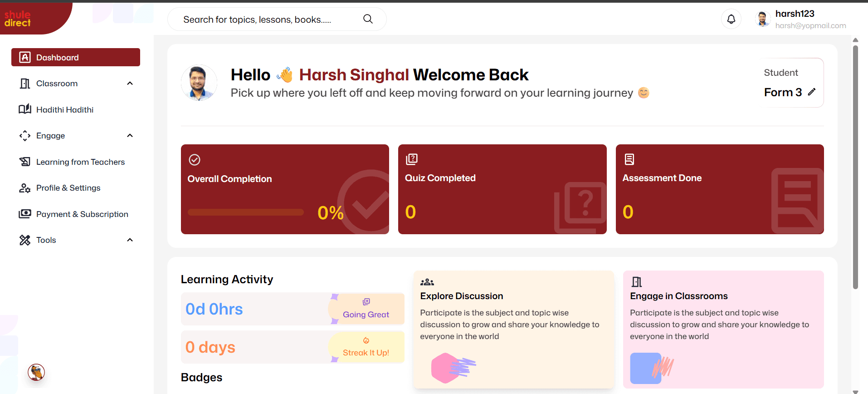Click the Assessment Done document icon
Viewport: 868px width, 394px height.
[x=629, y=159]
